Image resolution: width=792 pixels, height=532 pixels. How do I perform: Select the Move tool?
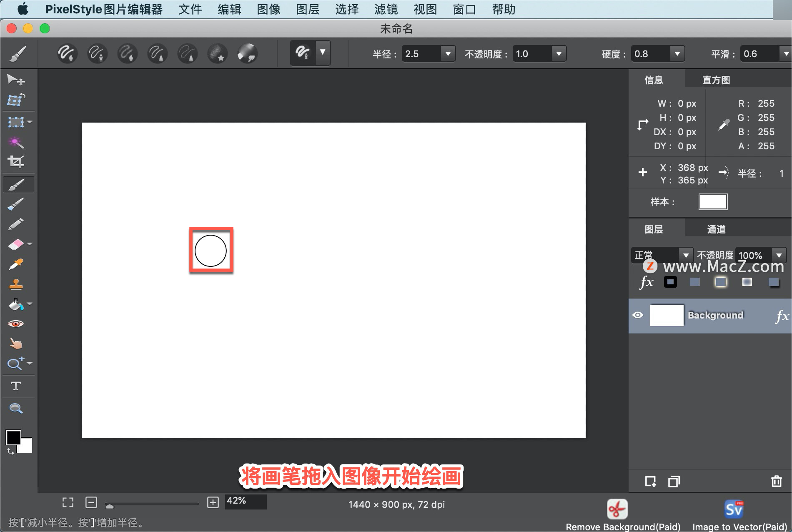click(x=16, y=80)
